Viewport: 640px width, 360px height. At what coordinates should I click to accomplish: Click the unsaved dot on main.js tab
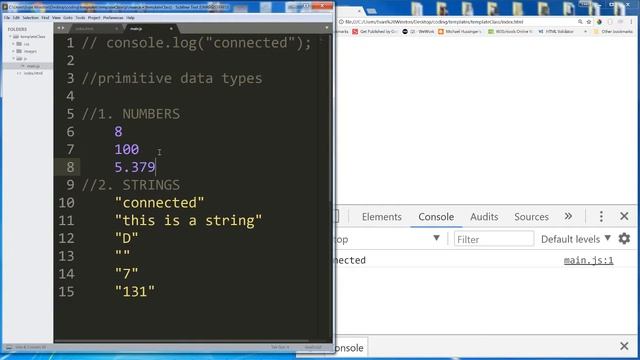[171, 29]
